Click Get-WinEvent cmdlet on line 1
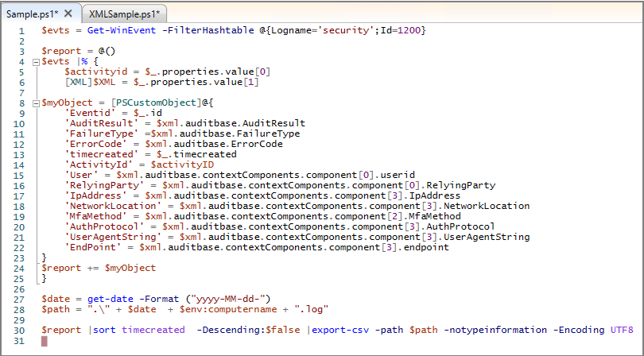This screenshot has height=356, width=644. pos(122,30)
